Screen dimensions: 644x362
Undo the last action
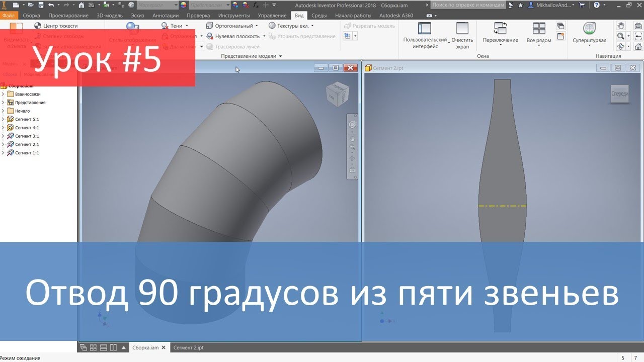[51, 5]
